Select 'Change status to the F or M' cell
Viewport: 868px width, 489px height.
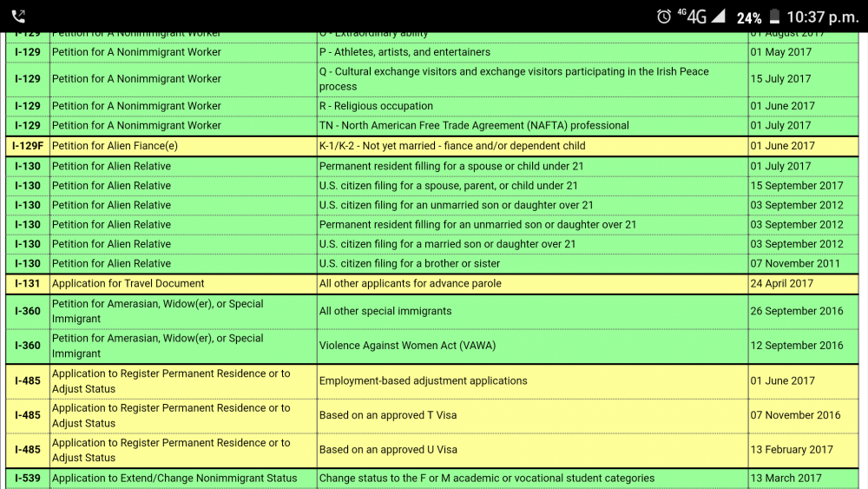pyautogui.click(x=533, y=479)
